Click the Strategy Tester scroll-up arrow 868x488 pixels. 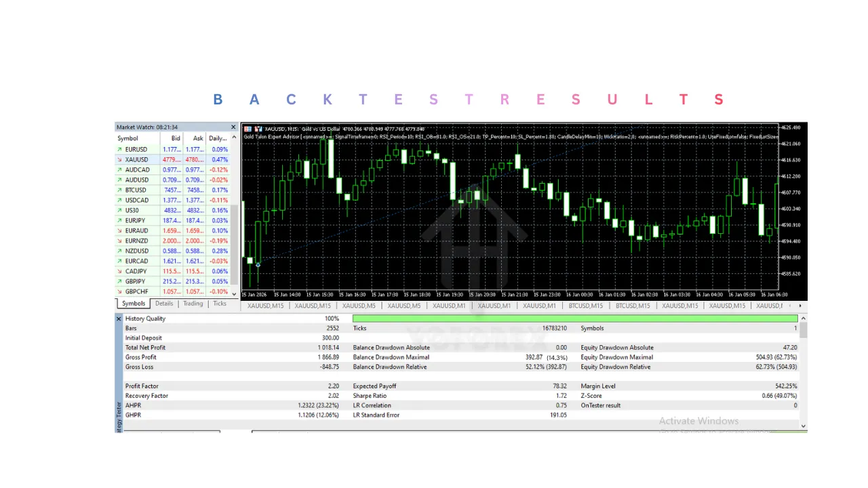[804, 319]
